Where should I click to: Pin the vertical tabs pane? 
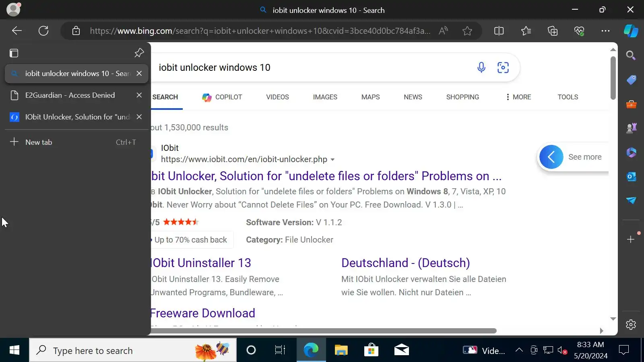139,53
